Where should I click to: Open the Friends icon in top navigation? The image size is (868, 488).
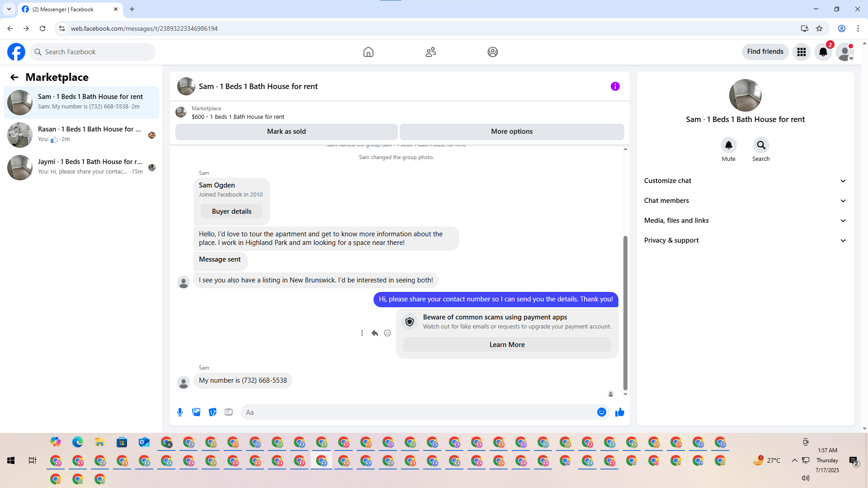coord(431,52)
